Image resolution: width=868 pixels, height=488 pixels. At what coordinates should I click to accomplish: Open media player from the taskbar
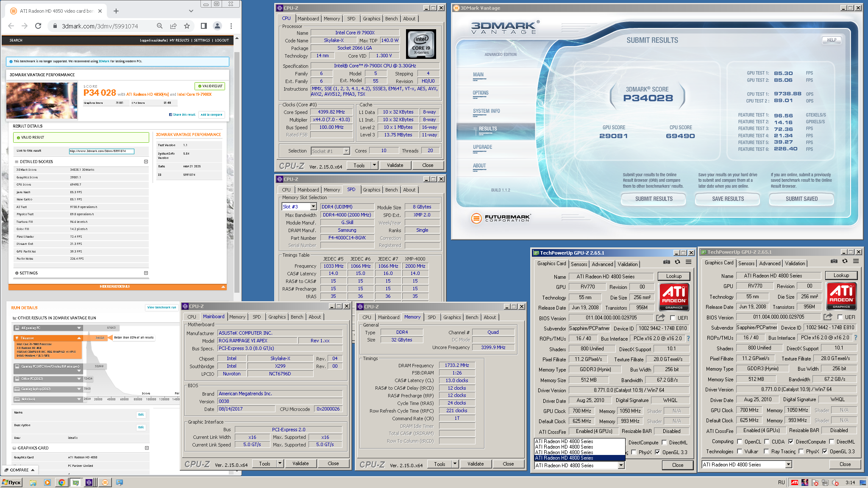47,482
